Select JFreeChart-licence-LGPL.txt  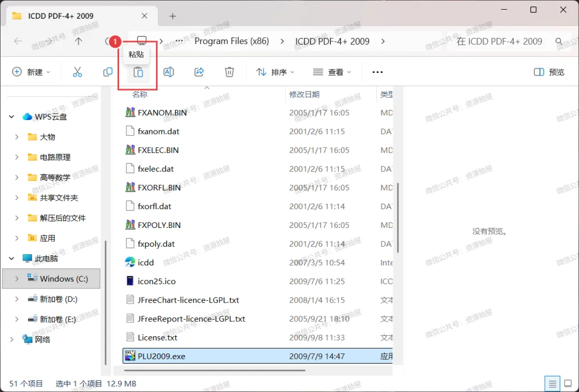point(182,300)
